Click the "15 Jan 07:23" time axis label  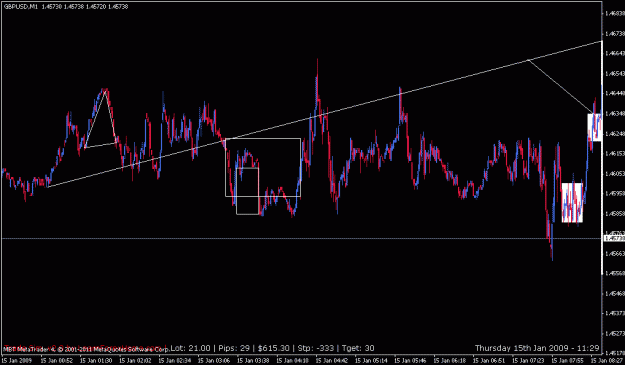(528, 361)
